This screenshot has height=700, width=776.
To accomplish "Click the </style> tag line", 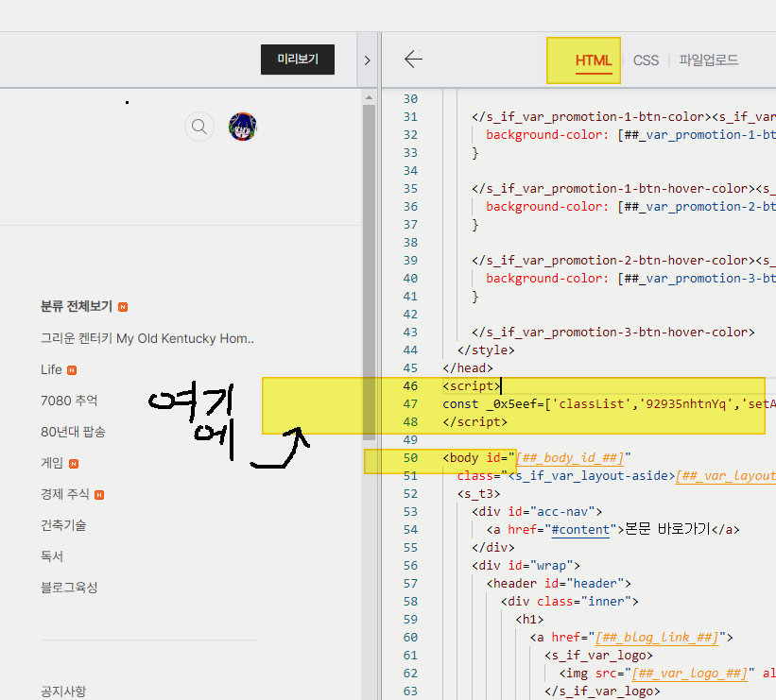I will click(486, 350).
